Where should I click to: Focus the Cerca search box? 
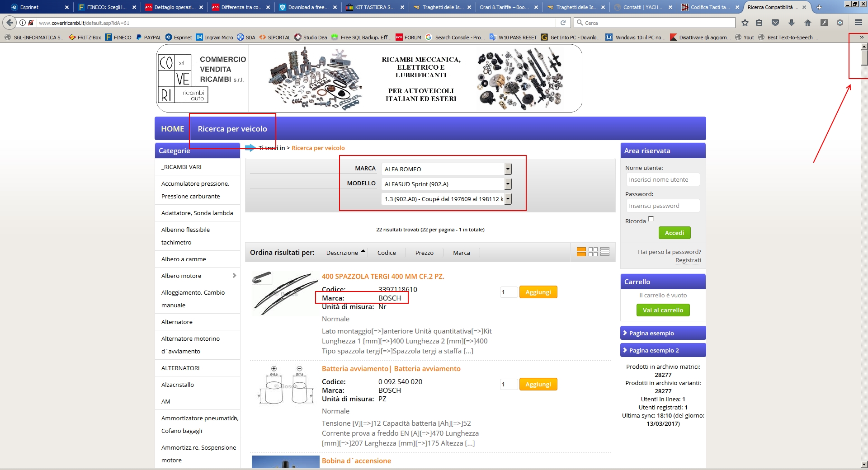pos(655,23)
